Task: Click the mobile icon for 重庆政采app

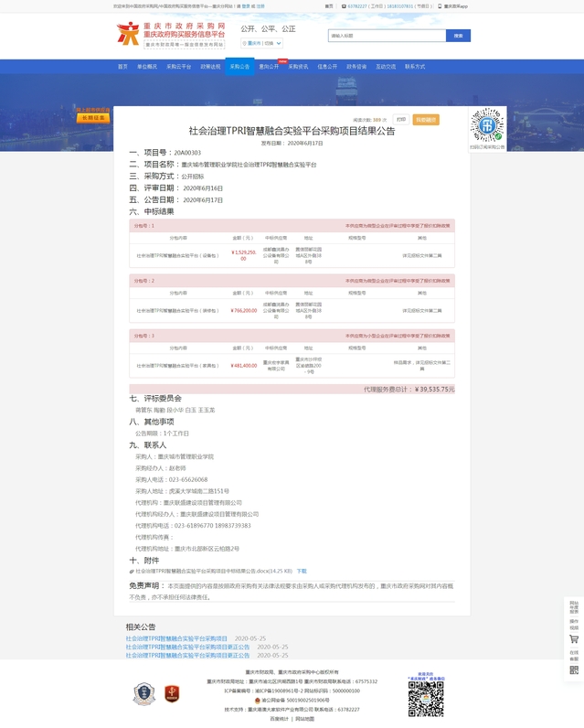Action: [440, 6]
